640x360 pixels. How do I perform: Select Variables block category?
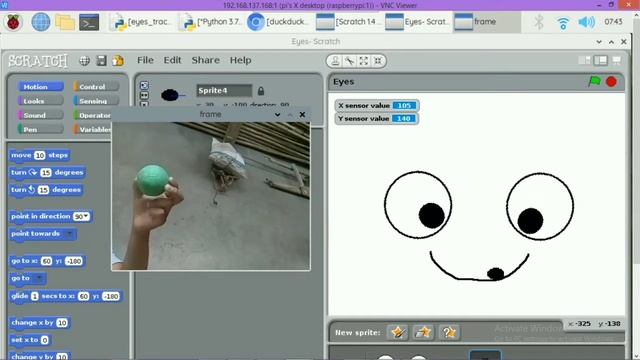(92, 129)
